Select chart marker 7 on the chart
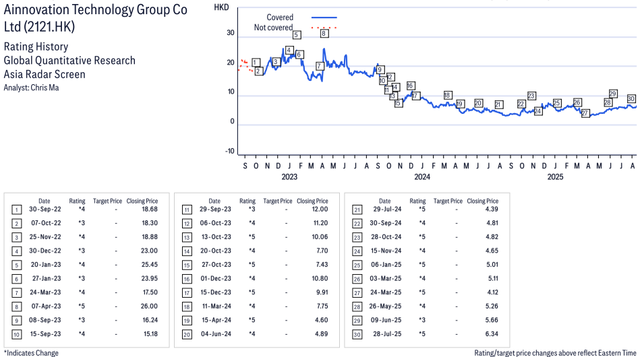This screenshot has width=644, height=357. point(320,65)
